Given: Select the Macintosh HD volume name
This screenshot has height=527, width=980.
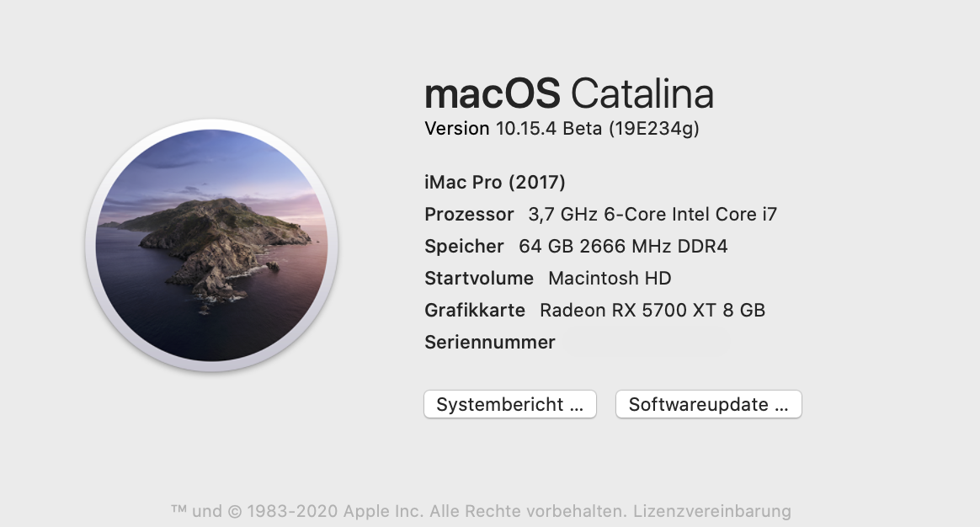Looking at the screenshot, I should (610, 278).
